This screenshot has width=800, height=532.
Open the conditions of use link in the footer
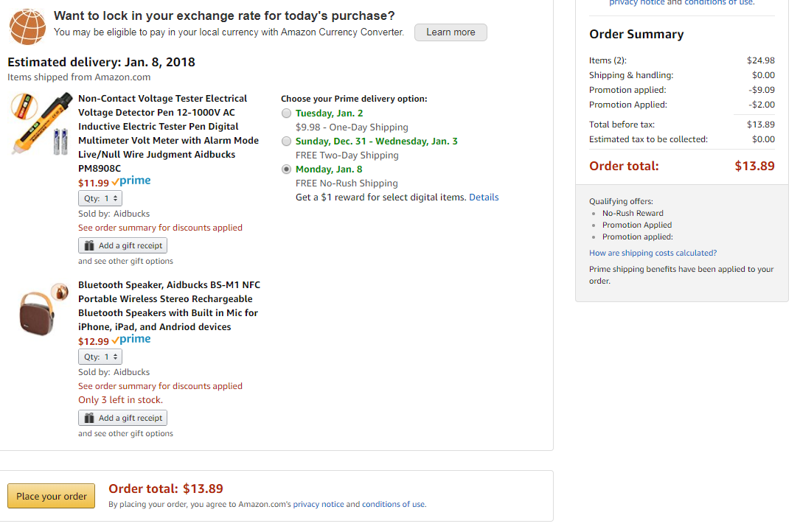click(x=394, y=505)
